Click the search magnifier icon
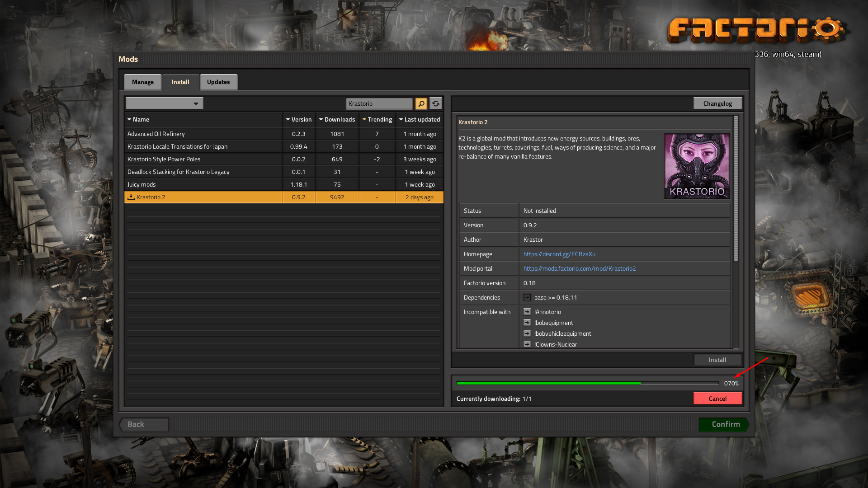868x488 pixels. tap(421, 103)
